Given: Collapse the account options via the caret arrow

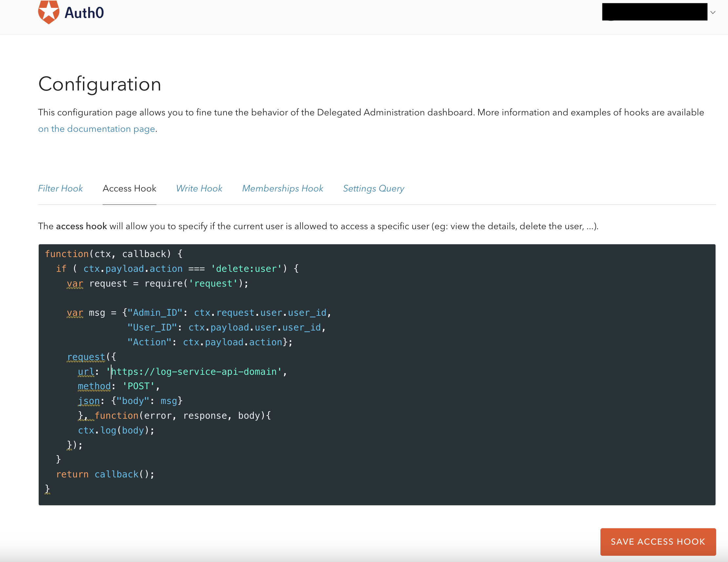Looking at the screenshot, I should (x=713, y=12).
